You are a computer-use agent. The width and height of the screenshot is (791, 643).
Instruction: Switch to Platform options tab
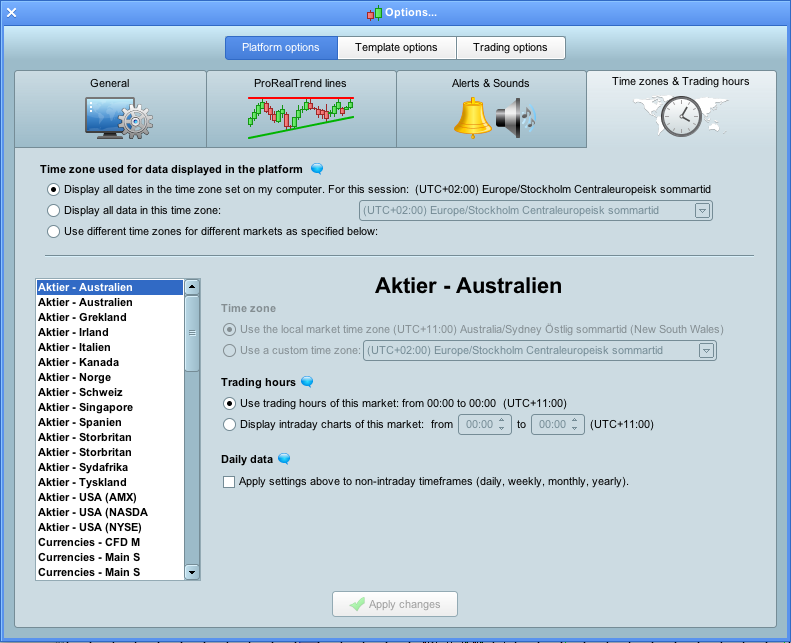pos(281,47)
